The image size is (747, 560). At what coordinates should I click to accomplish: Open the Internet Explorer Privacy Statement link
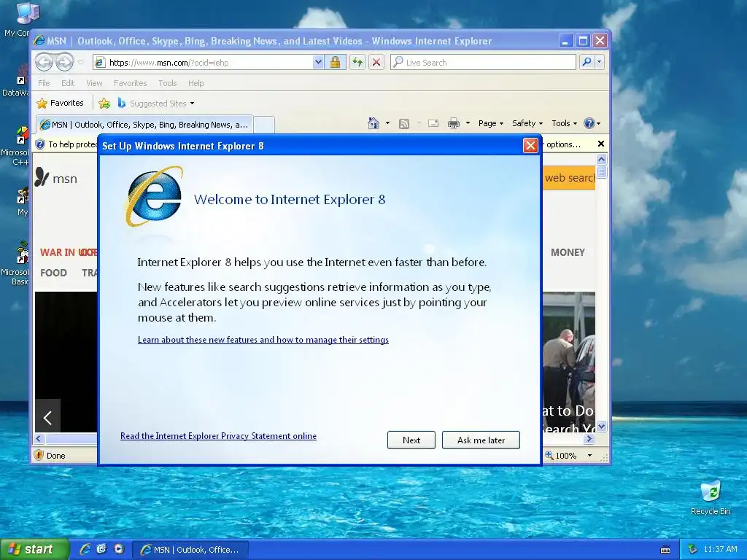(x=218, y=436)
